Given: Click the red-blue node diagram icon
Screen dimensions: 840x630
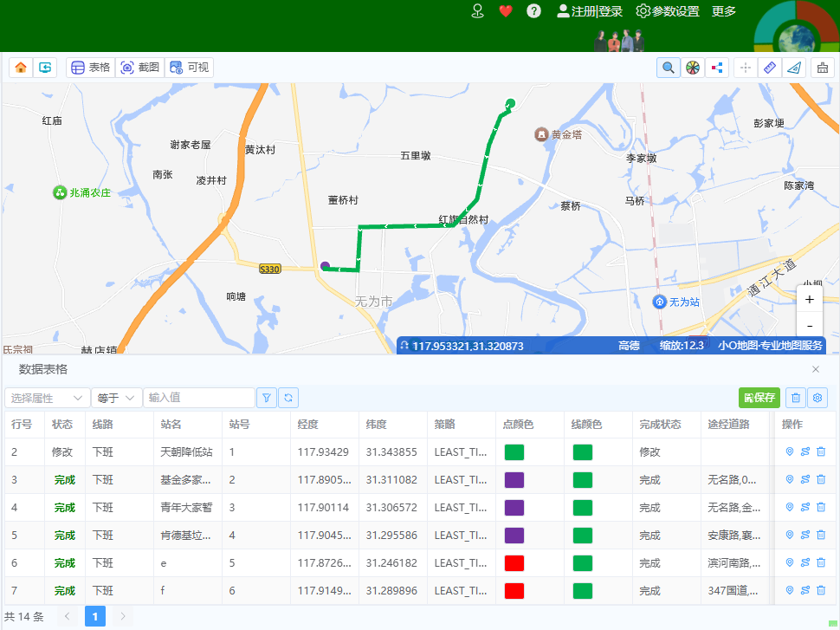Looking at the screenshot, I should click(x=717, y=68).
